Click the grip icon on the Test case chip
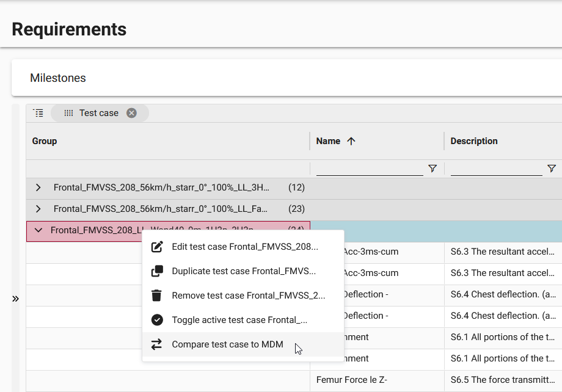Image resolution: width=562 pixels, height=392 pixels. [x=68, y=113]
